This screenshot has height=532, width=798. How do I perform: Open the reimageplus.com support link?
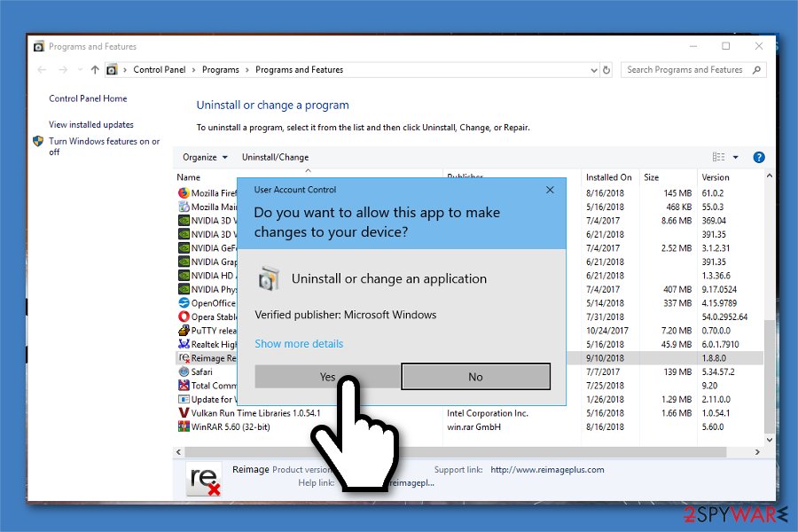(548, 469)
